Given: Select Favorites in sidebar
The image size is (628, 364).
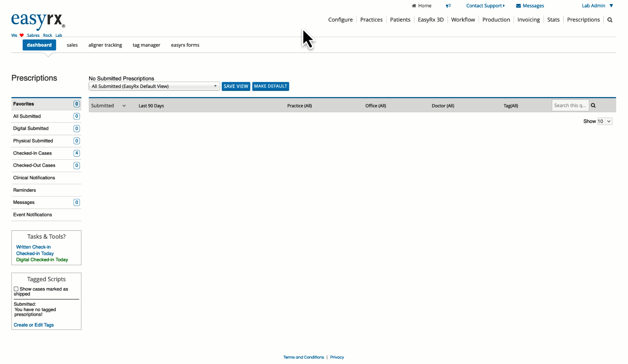Looking at the screenshot, I should pyautogui.click(x=47, y=104).
